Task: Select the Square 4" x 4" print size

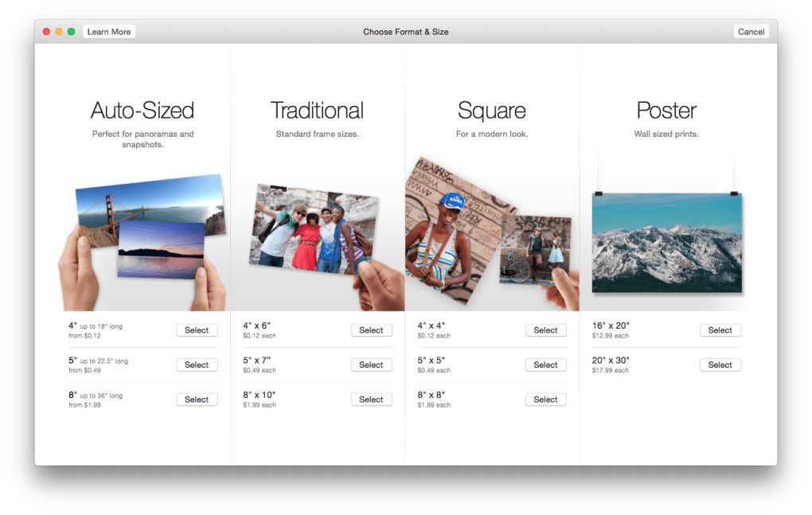Action: pos(546,330)
